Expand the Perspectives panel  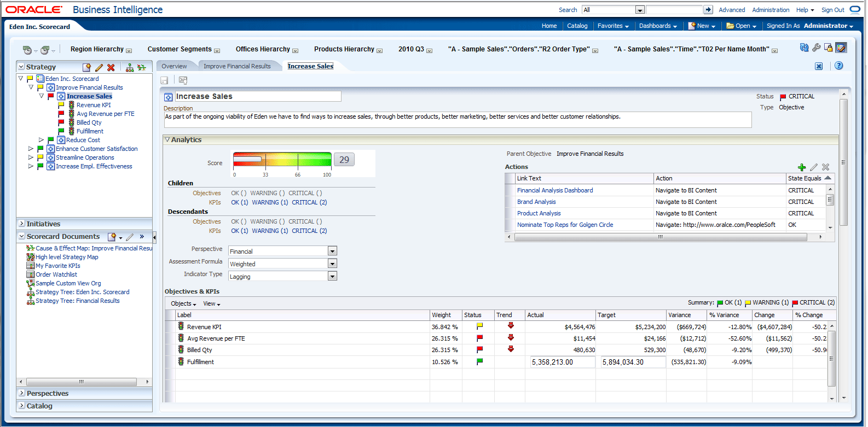coord(22,394)
